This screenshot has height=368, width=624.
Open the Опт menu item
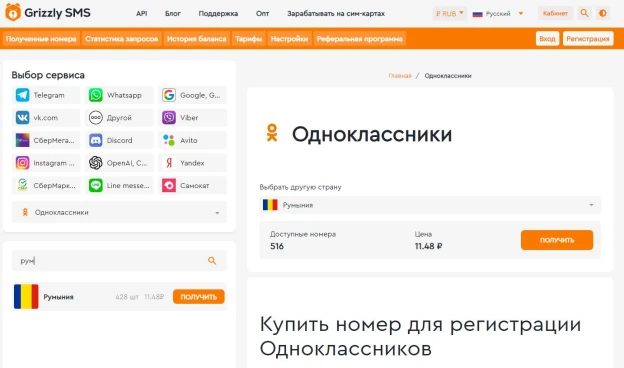263,14
